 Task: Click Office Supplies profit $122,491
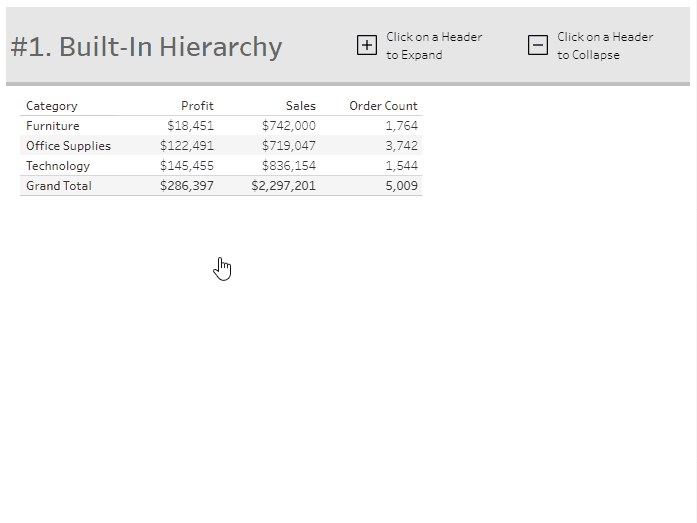[187, 146]
